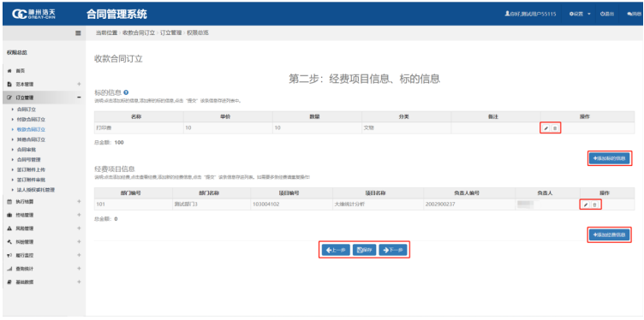Click the project number 103004102 cell

pyautogui.click(x=292, y=204)
